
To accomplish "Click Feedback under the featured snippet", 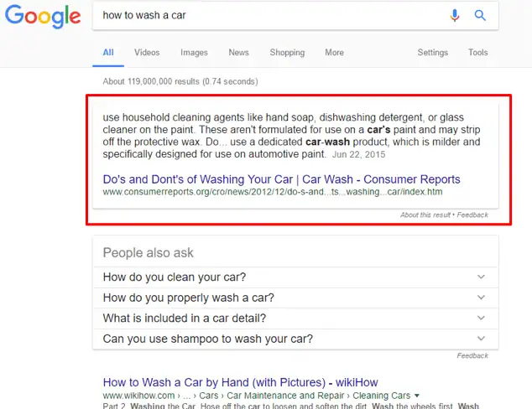I will point(472,215).
